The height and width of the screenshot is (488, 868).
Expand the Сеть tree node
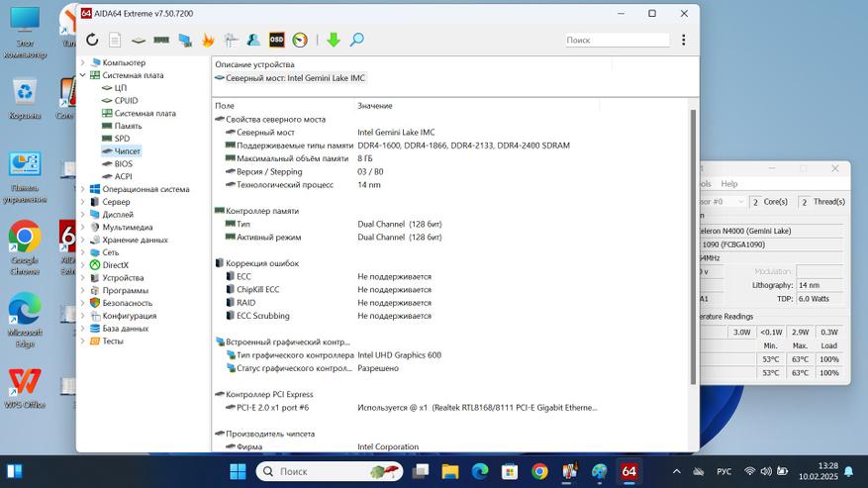83,252
